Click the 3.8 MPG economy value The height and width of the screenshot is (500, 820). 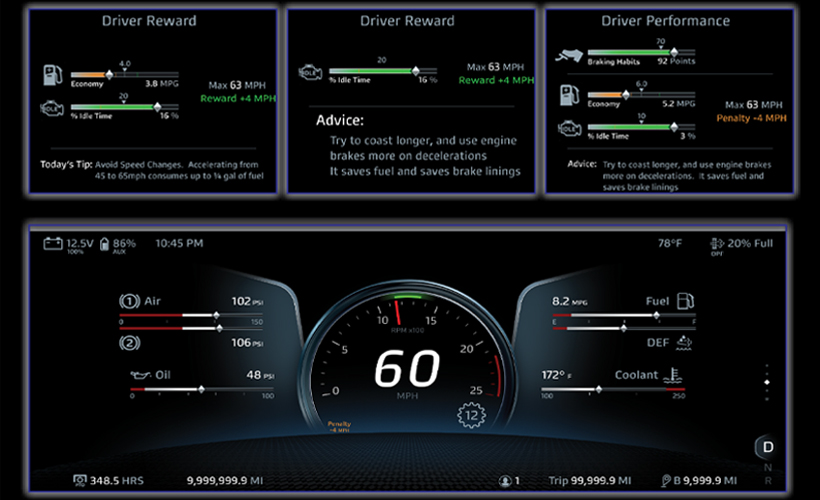coord(162,84)
